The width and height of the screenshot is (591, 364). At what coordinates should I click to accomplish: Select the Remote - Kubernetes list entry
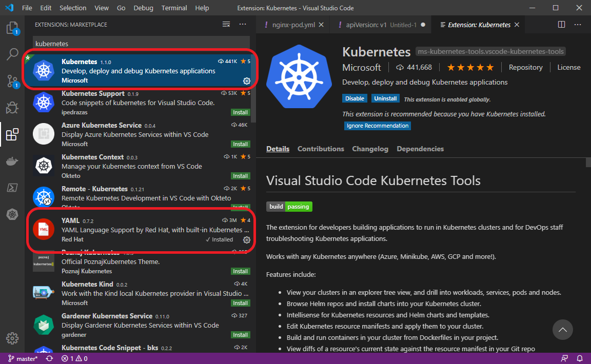coord(140,197)
